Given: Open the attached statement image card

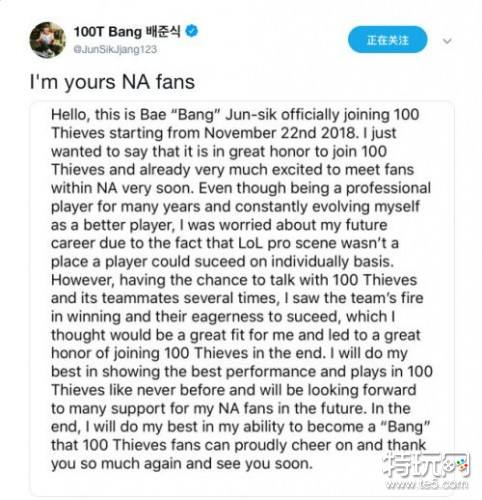Looking at the screenshot, I should click(x=242, y=298).
